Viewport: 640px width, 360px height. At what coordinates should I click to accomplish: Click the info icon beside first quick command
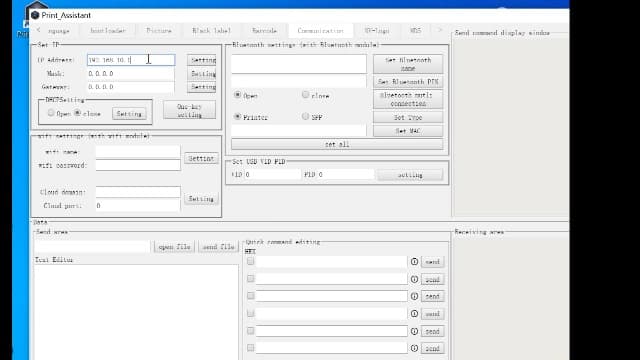click(414, 262)
